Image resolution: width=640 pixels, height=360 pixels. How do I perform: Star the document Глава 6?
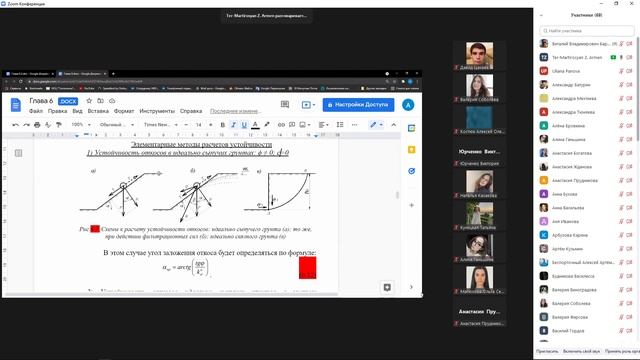tap(89, 101)
